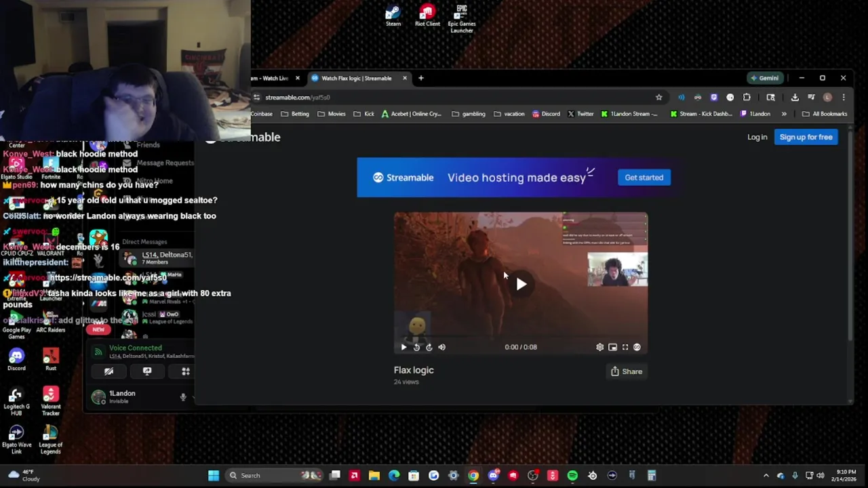
Task: Open the Betting bookmarks folder
Action: (x=295, y=114)
